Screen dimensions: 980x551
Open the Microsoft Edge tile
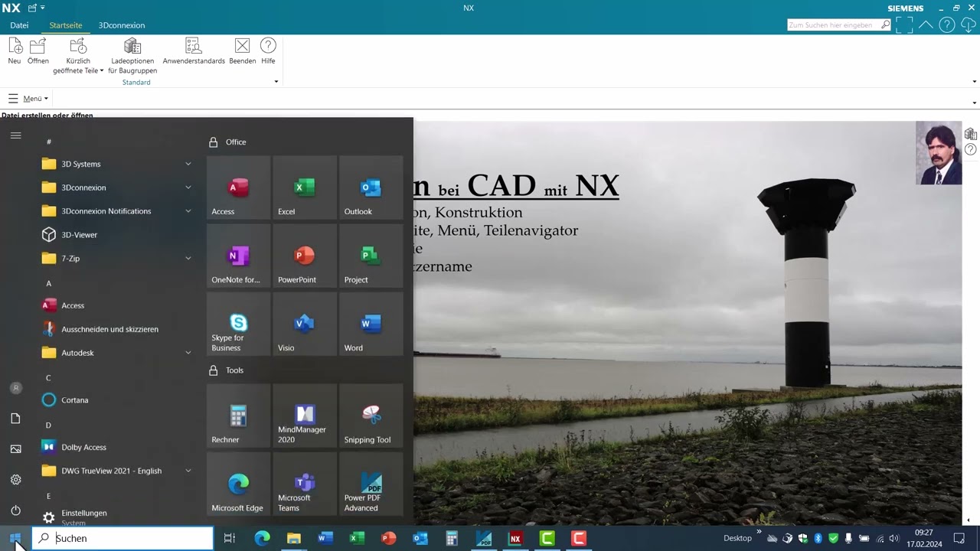pos(238,484)
